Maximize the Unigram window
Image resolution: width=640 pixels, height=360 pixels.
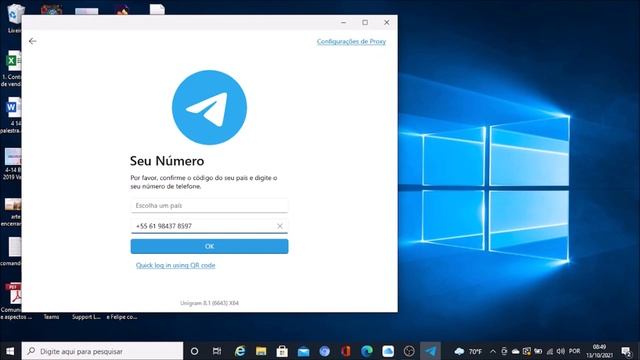pyautogui.click(x=365, y=22)
